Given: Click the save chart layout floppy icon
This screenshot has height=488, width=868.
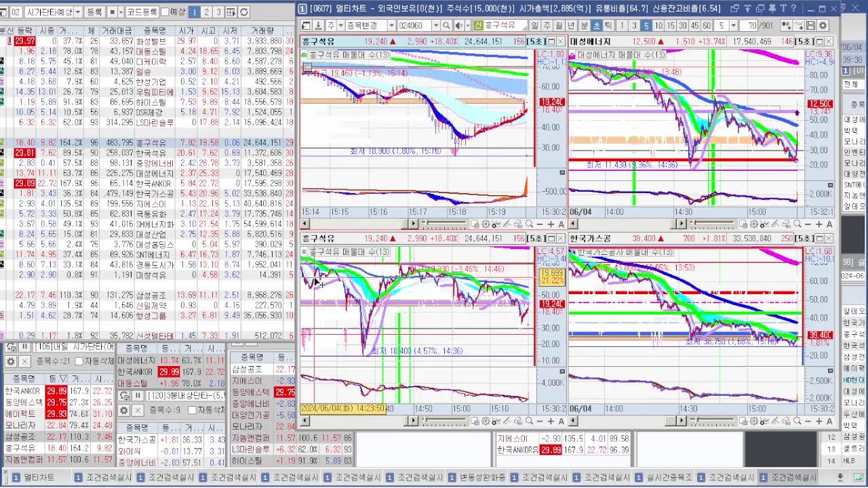Looking at the screenshot, I should 810,26.
